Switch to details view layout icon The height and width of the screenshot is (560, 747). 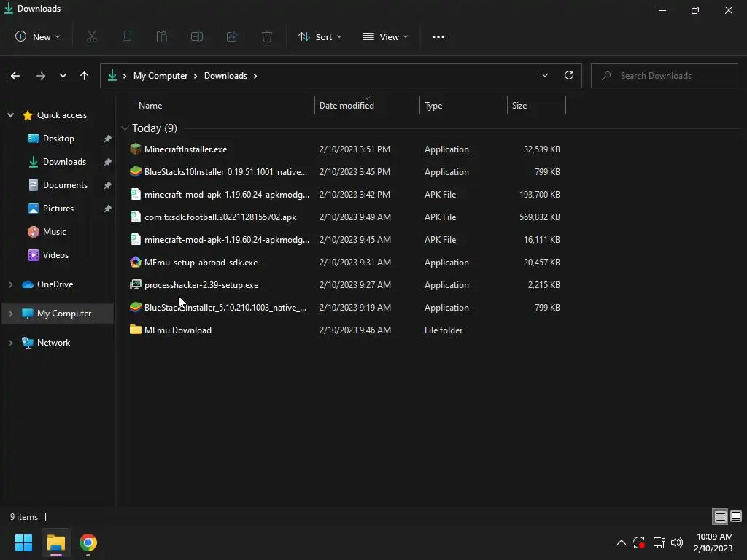[720, 517]
